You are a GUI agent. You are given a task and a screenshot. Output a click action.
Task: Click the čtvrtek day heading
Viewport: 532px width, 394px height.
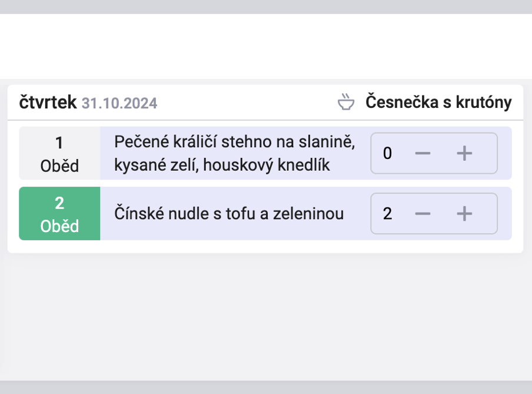pyautogui.click(x=48, y=102)
